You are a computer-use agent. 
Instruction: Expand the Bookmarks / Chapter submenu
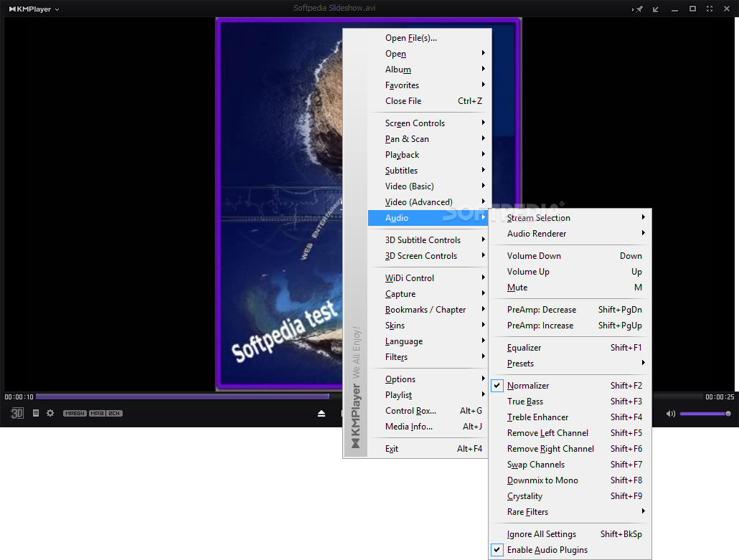428,310
